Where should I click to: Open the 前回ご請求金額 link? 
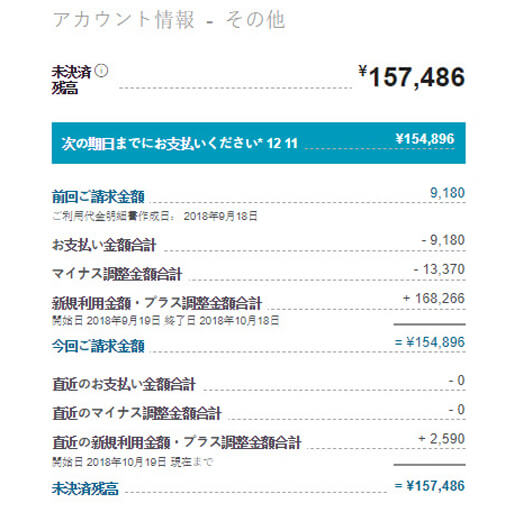(98, 196)
